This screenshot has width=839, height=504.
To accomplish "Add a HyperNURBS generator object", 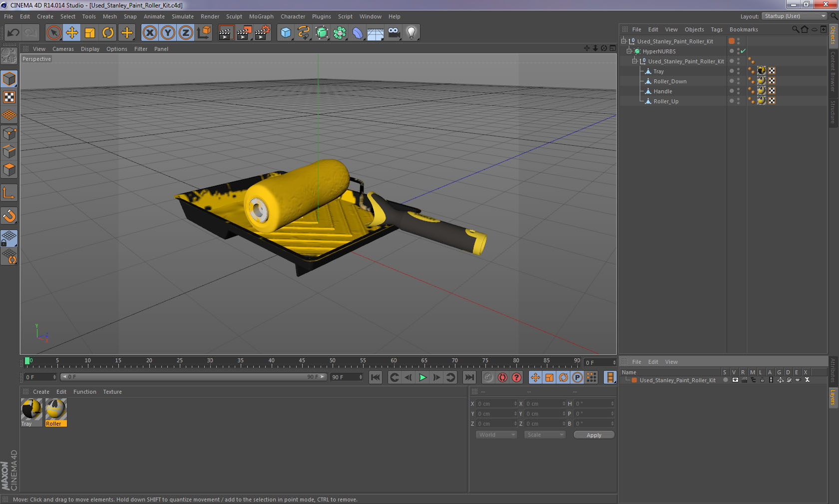I will pyautogui.click(x=322, y=33).
